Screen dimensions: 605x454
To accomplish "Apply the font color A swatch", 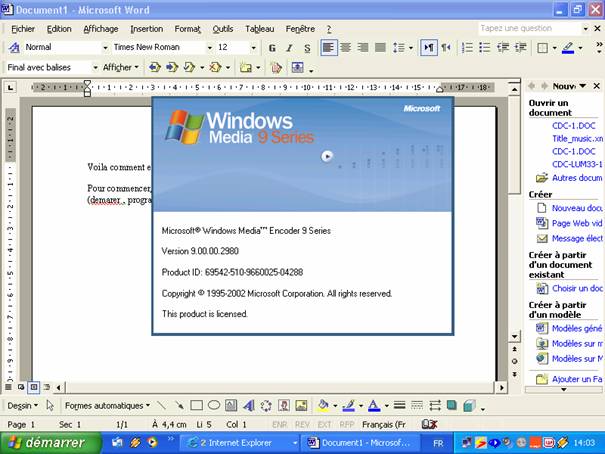I will pyautogui.click(x=373, y=405).
